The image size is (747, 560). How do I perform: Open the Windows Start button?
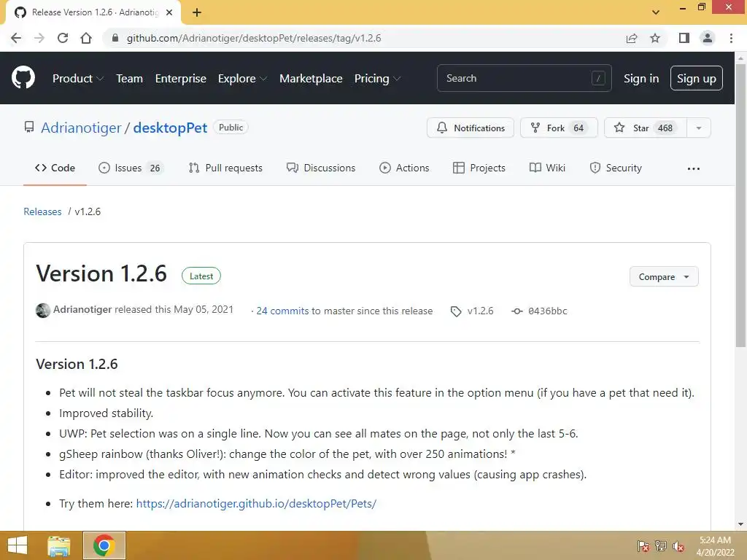tap(18, 545)
